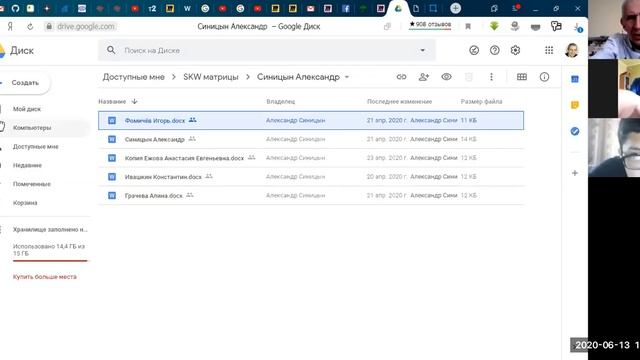The height and width of the screenshot is (360, 640).
Task: Click the Последнее изменение column header
Action: [399, 102]
